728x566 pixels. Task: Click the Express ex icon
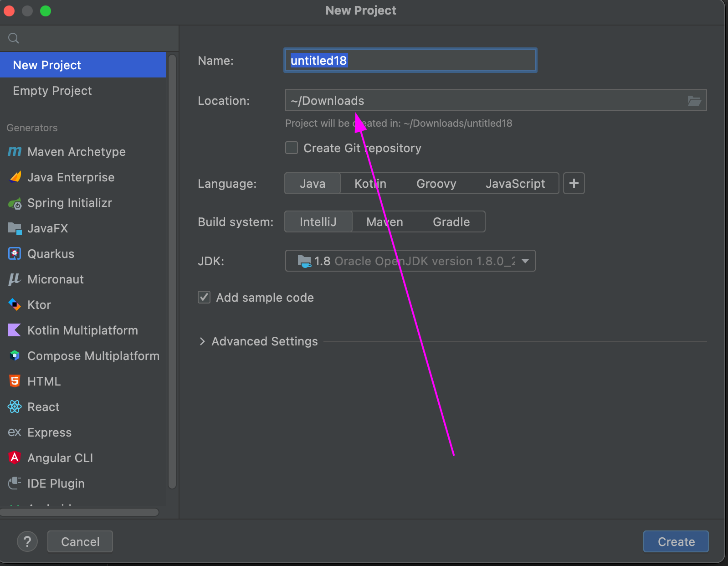click(15, 432)
